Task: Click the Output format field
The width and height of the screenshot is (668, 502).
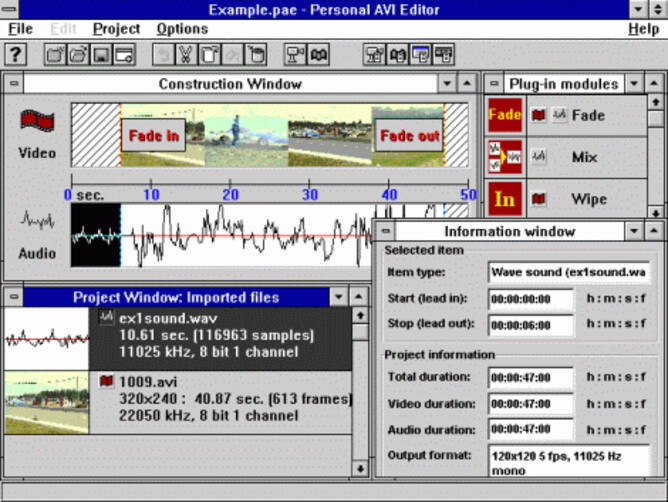Action: coord(569,461)
